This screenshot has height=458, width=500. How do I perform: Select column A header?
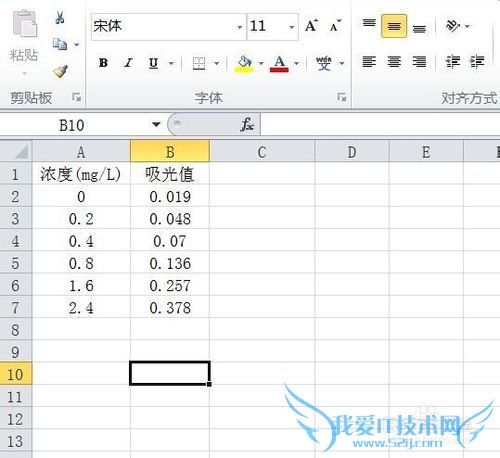81,152
